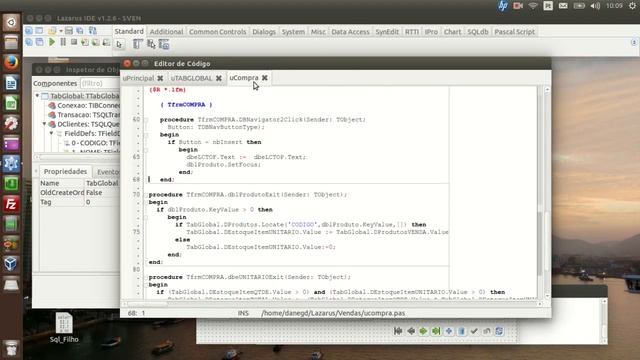This screenshot has height=360, width=640.
Task: Close the uCompra editor tab
Action: click(264, 78)
